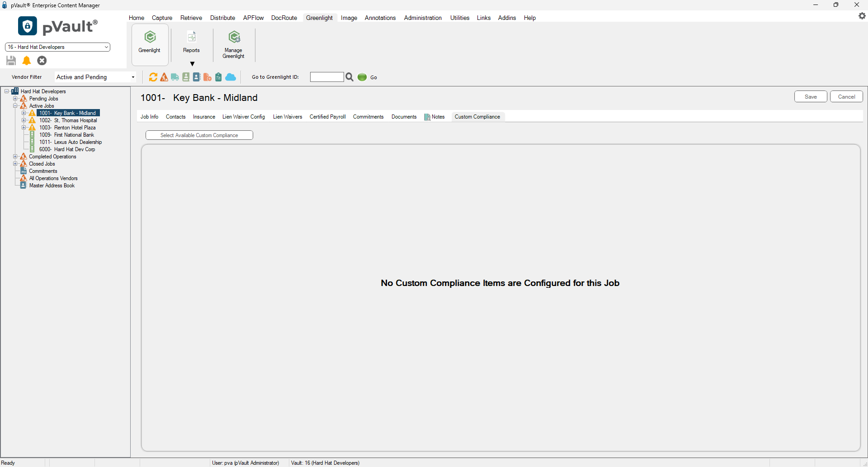Expand the 1001- Key Bank - Midland node

click(x=24, y=113)
